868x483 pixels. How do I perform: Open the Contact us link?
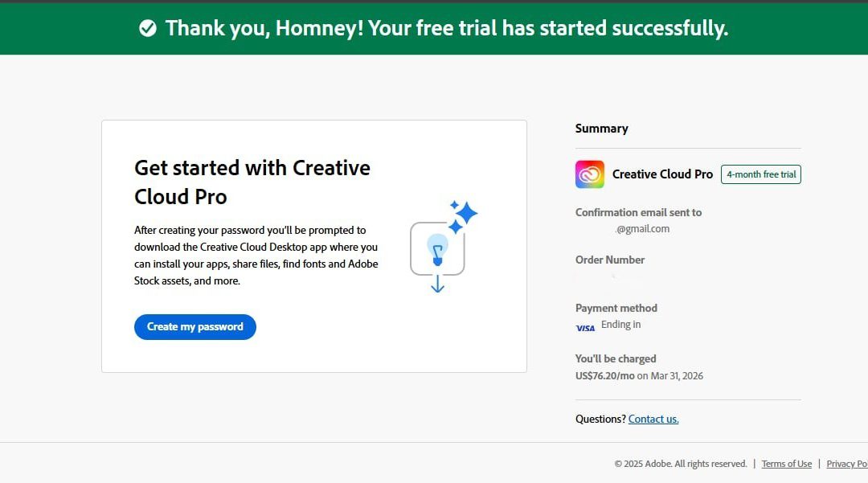pyautogui.click(x=653, y=419)
